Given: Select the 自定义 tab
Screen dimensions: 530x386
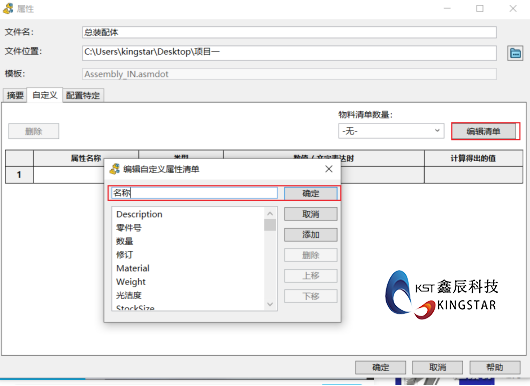Looking at the screenshot, I should pyautogui.click(x=45, y=95).
